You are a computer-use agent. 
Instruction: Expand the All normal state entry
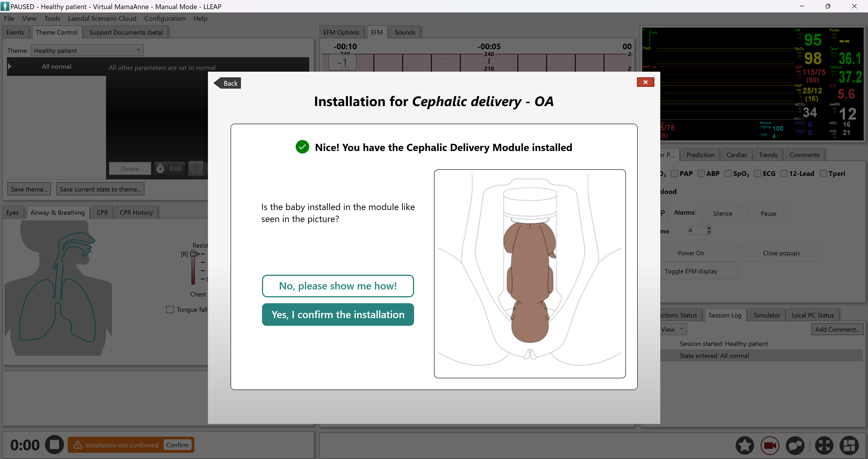(x=9, y=66)
